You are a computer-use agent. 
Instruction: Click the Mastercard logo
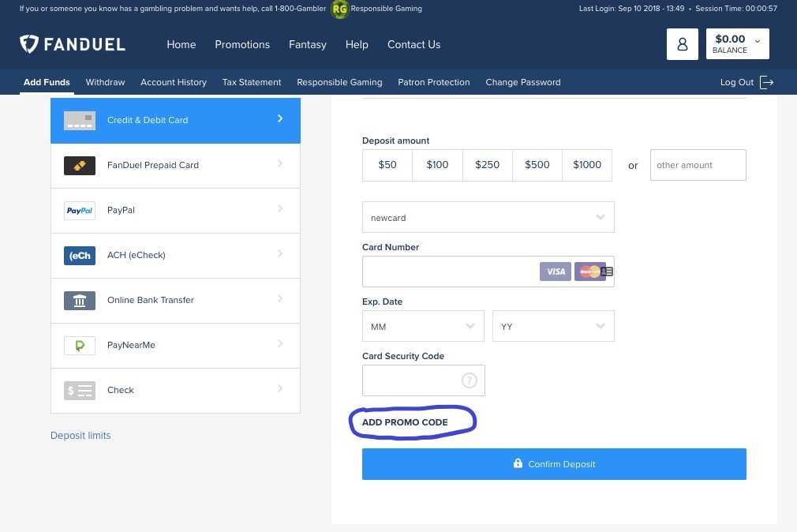tap(589, 272)
